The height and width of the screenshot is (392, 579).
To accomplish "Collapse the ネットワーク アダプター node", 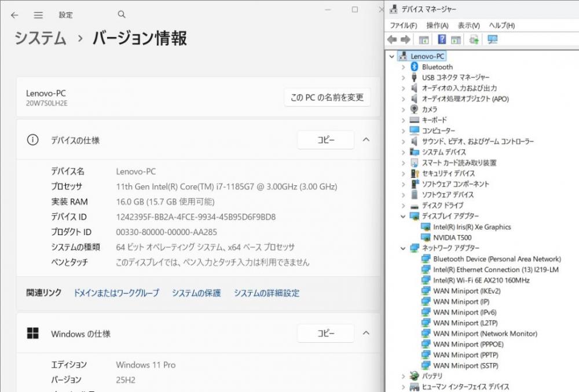I will (x=403, y=248).
